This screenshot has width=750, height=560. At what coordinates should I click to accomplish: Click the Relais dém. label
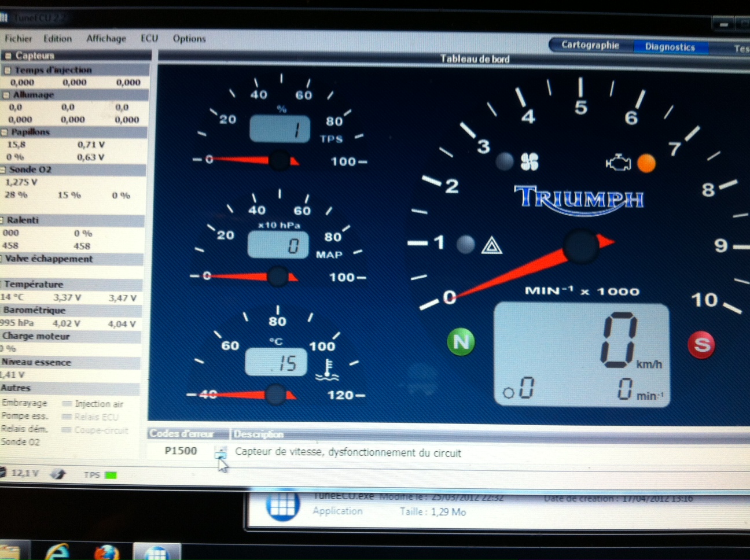coord(24,429)
